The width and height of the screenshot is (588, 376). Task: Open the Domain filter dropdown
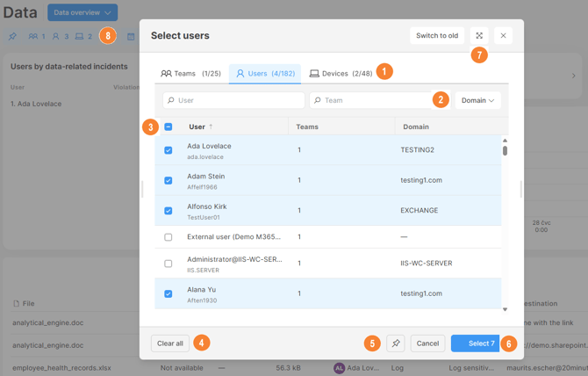[477, 101]
